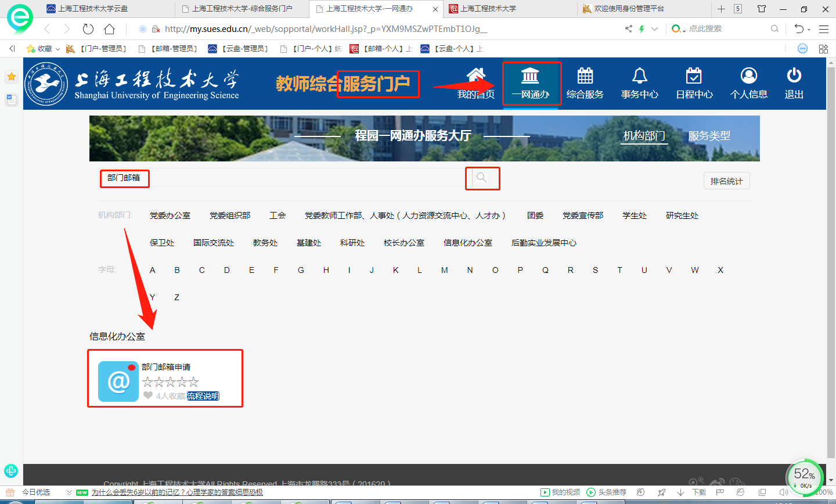Open the 一网通办 service hall icon
The height and width of the screenshot is (504, 836).
pyautogui.click(x=530, y=75)
